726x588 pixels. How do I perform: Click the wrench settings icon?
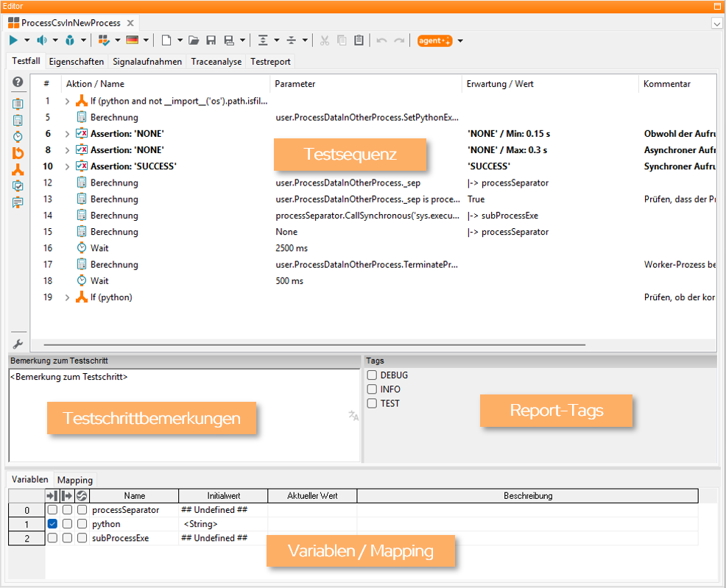18,344
